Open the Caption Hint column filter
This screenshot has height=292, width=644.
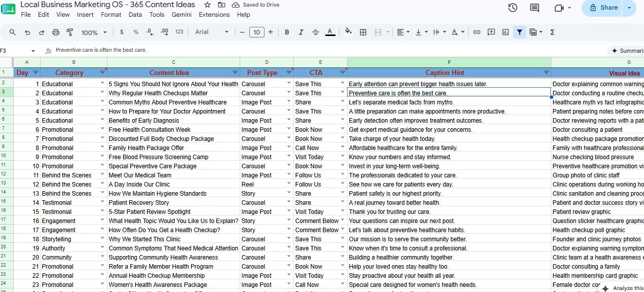pos(546,72)
